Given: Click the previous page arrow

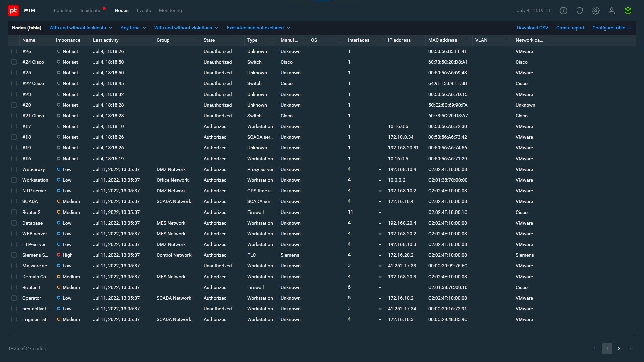Looking at the screenshot, I should (595, 349).
